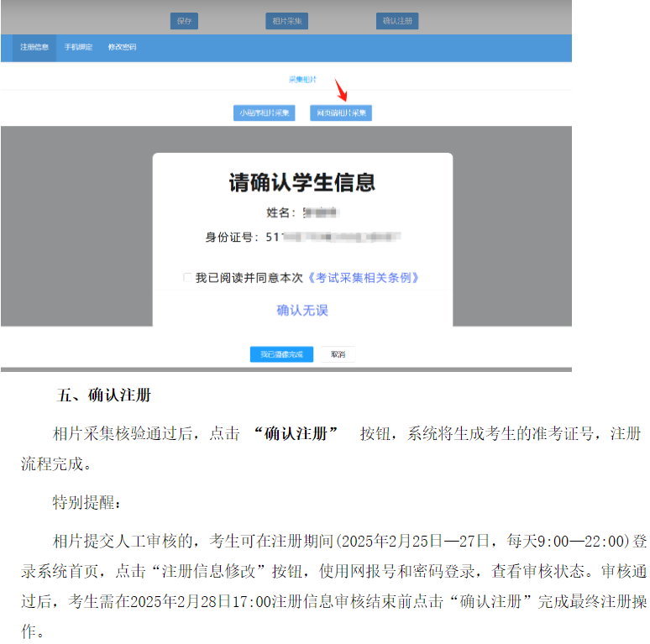Click the 保存 button at top
Viewport: 650px width, 644px height.
[x=184, y=21]
